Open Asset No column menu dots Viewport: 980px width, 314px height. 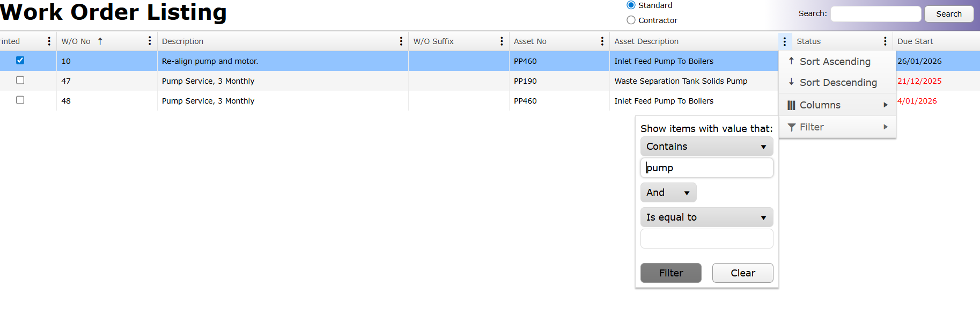click(x=602, y=41)
